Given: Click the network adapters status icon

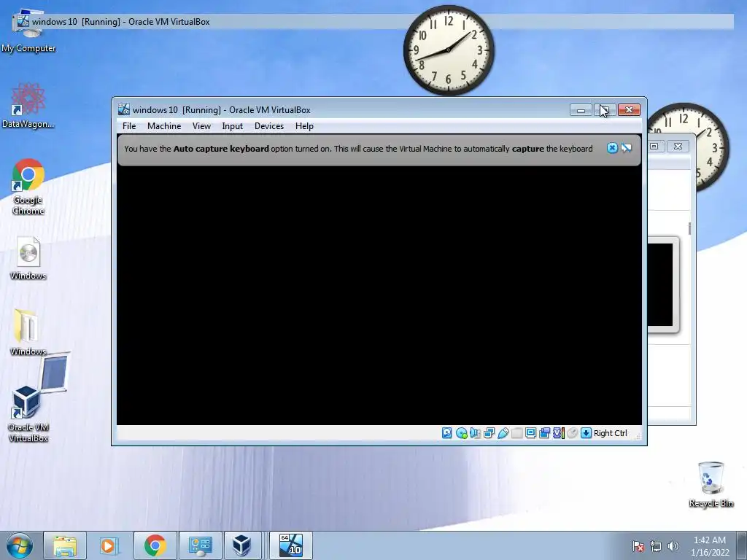Looking at the screenshot, I should tap(489, 433).
